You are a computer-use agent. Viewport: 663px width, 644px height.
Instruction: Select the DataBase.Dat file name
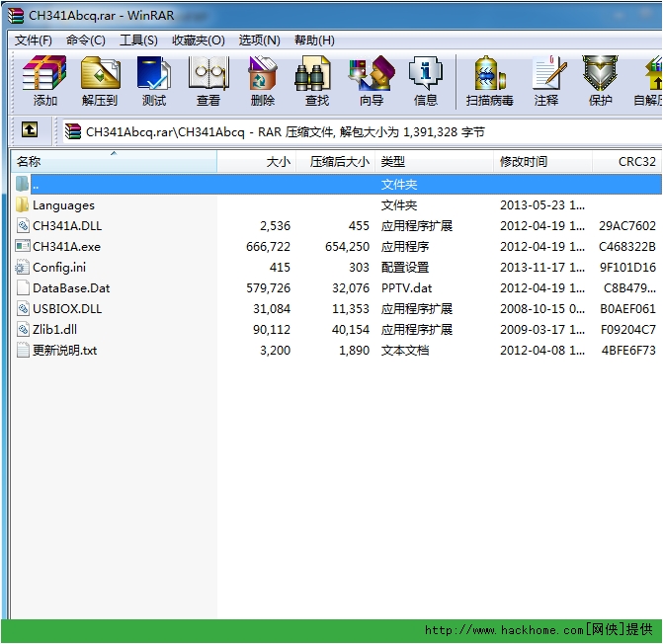click(x=71, y=287)
